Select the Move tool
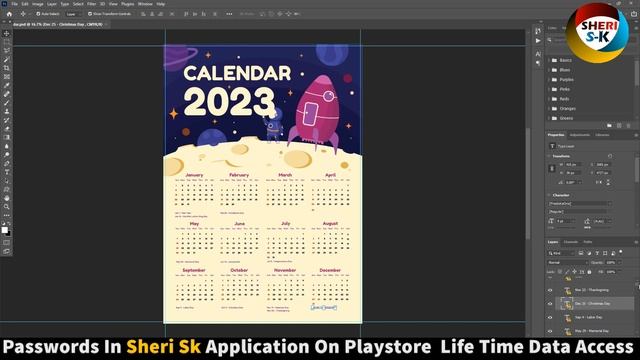Image resolution: width=640 pixels, height=360 pixels. [7, 33]
